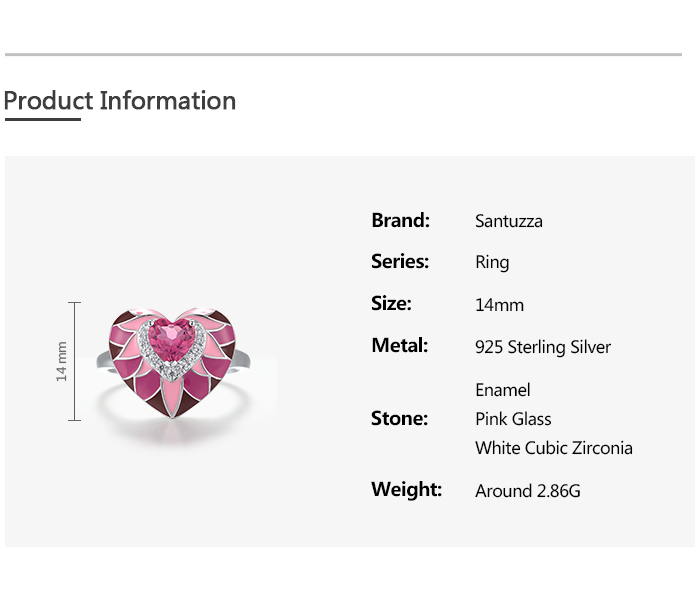The image size is (700, 607).
Task: Click the 14 mm dimension marker
Action: point(62,361)
